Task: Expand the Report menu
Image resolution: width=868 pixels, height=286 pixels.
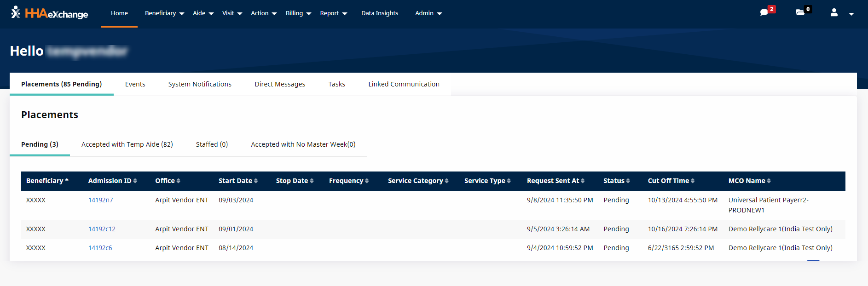Action: tap(333, 13)
